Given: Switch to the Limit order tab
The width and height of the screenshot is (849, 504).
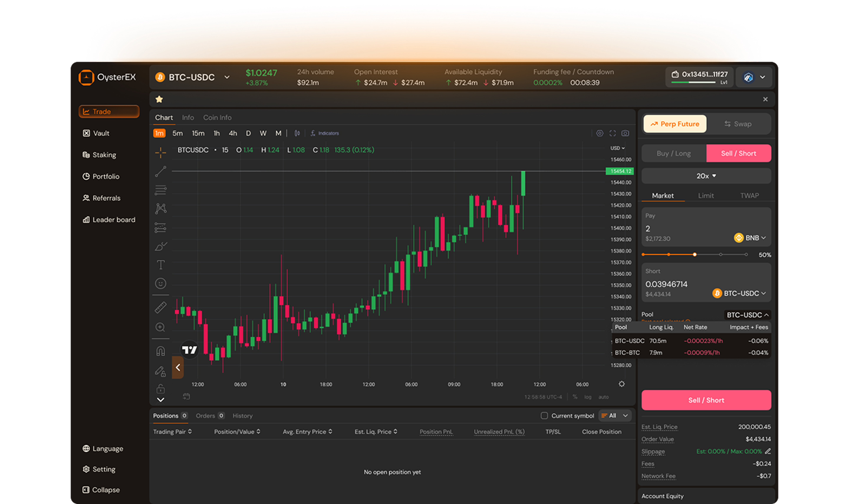Looking at the screenshot, I should tap(706, 196).
